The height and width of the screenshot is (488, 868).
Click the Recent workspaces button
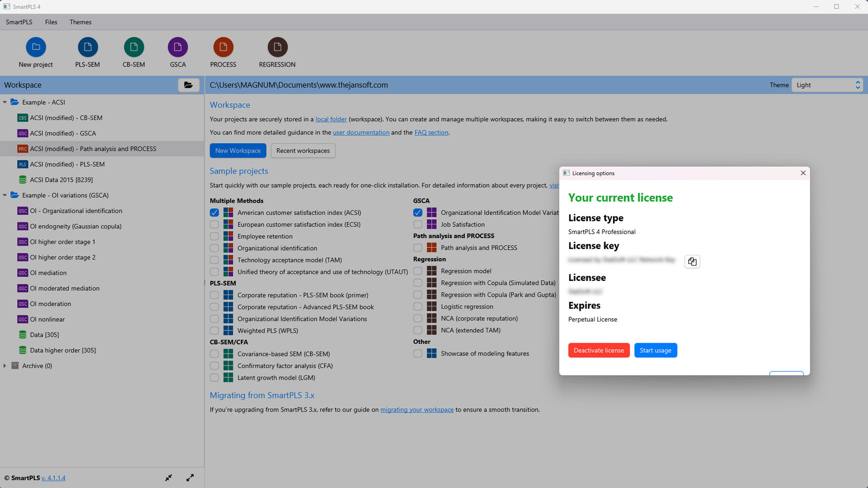coord(303,151)
